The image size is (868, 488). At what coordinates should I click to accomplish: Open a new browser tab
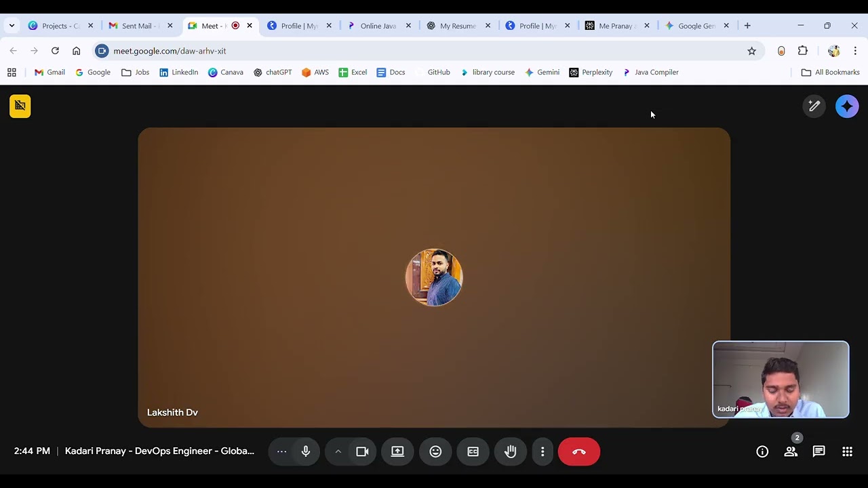pyautogui.click(x=747, y=26)
